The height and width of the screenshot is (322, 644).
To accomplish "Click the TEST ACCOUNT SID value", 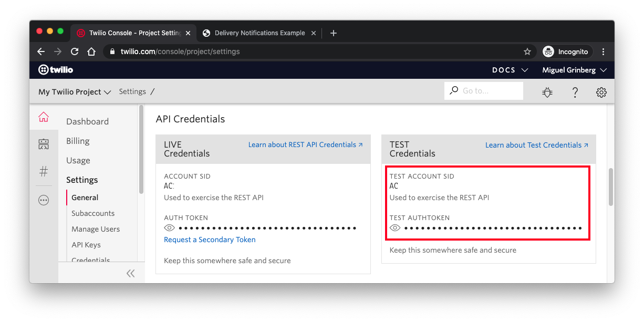I will coord(394,186).
